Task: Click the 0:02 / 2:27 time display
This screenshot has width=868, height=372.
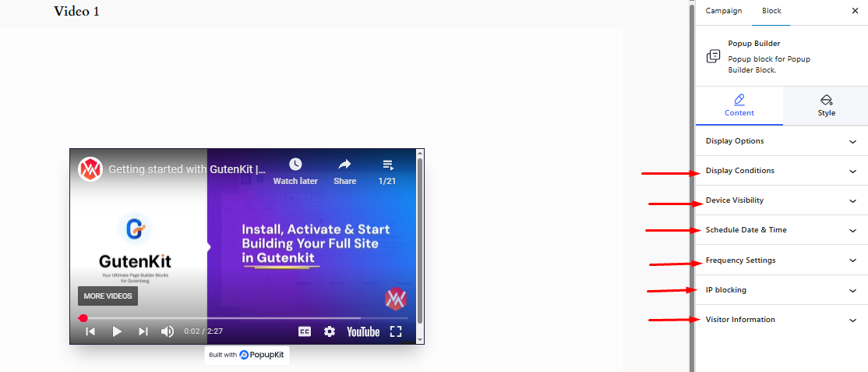Action: [x=203, y=331]
